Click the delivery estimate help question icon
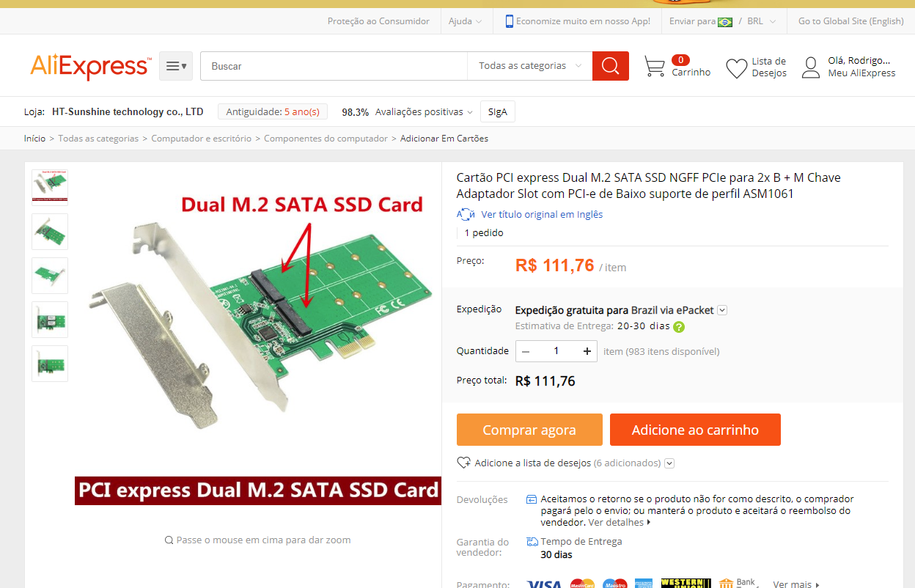 tap(679, 327)
